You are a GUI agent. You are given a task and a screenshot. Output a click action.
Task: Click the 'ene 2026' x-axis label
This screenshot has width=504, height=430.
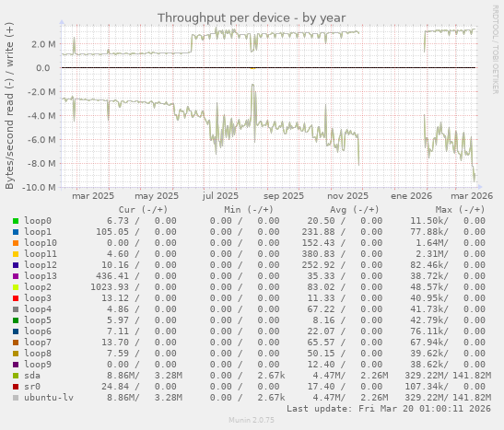(x=412, y=196)
